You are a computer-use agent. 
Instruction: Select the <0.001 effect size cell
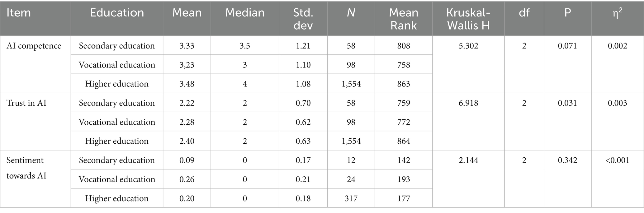tap(617, 160)
